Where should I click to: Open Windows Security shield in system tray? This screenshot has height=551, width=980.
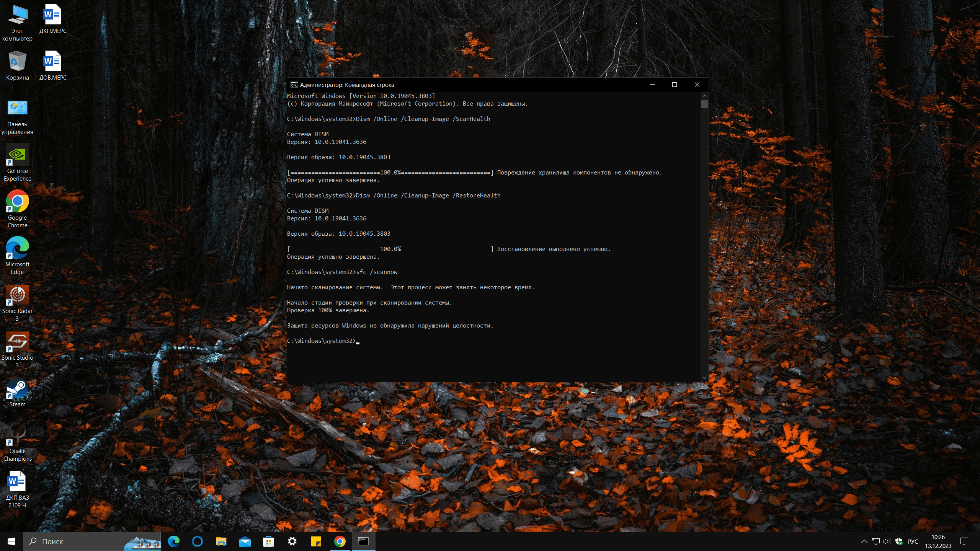click(898, 541)
